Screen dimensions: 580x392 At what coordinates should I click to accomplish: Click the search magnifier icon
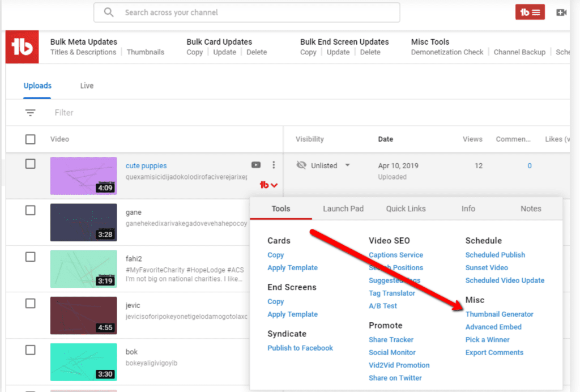click(x=108, y=11)
